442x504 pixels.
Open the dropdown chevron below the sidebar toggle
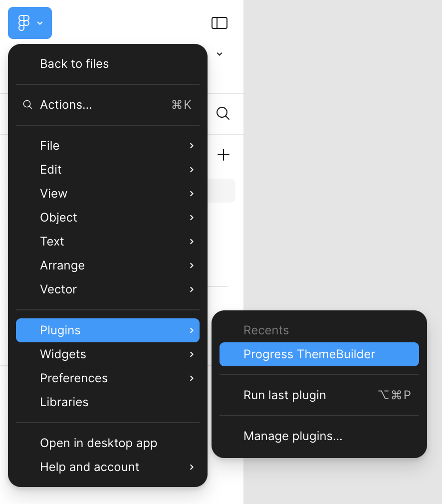tap(220, 54)
